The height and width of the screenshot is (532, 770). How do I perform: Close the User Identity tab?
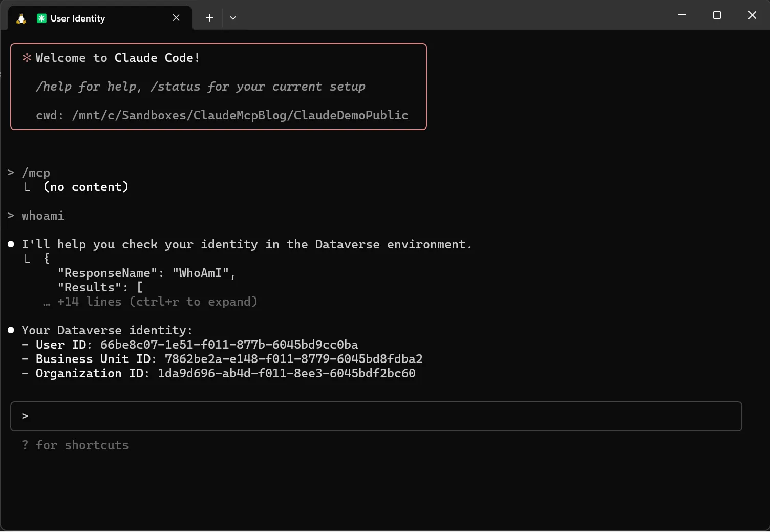pyautogui.click(x=176, y=18)
